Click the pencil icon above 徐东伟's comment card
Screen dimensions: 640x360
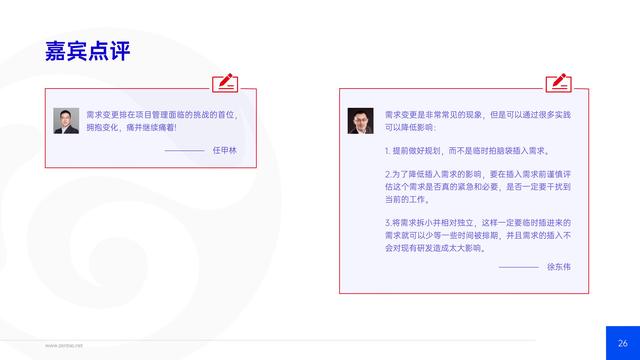point(559,83)
